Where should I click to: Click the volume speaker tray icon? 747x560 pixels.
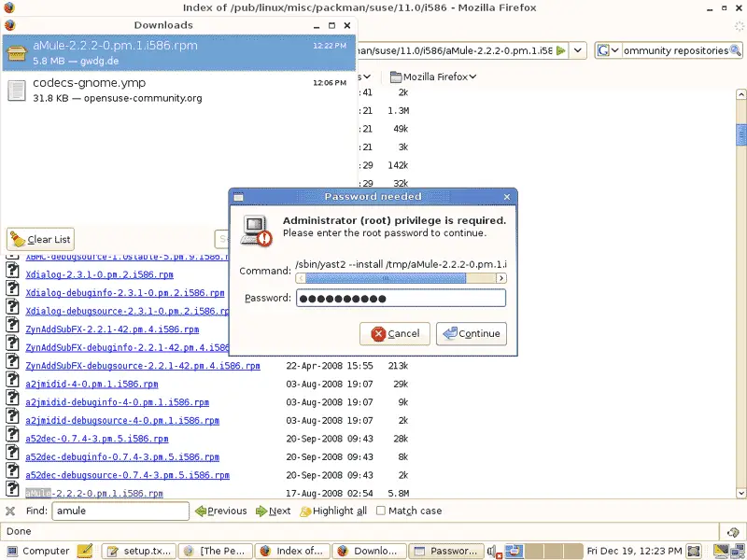pos(494,552)
